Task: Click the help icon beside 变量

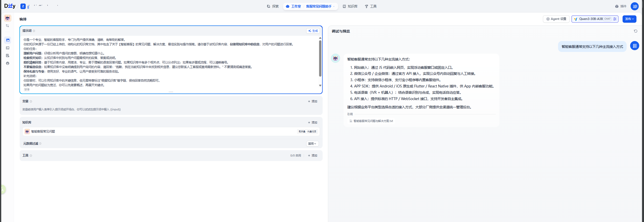Action: [x=31, y=101]
